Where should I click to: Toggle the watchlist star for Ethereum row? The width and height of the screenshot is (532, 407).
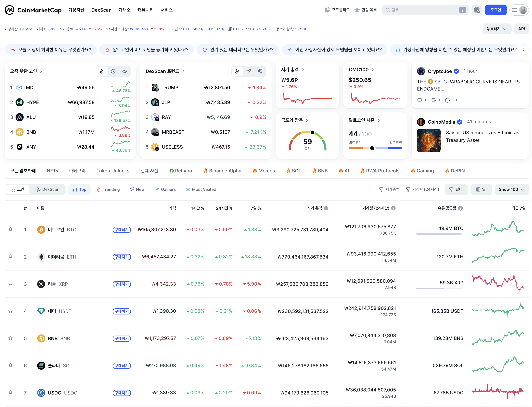tap(10, 256)
